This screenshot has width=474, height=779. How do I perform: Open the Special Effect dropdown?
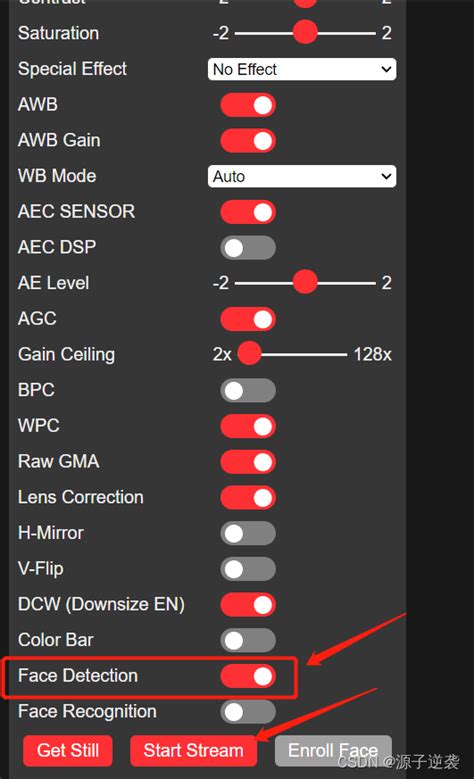coord(302,69)
